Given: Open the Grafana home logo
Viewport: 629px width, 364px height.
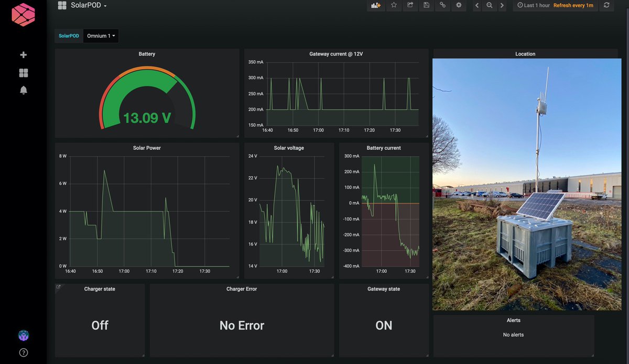Looking at the screenshot, I should click(23, 14).
